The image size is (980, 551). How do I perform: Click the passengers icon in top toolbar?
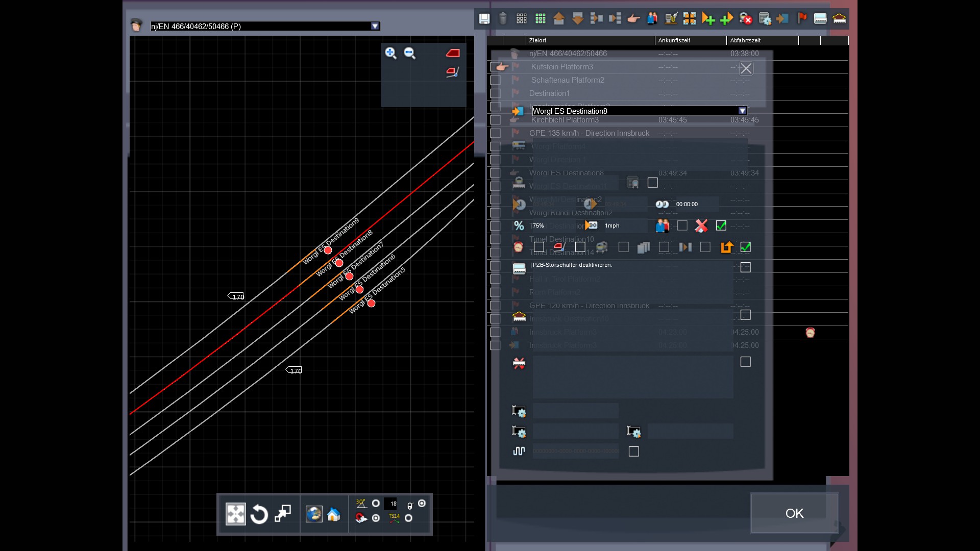[652, 19]
